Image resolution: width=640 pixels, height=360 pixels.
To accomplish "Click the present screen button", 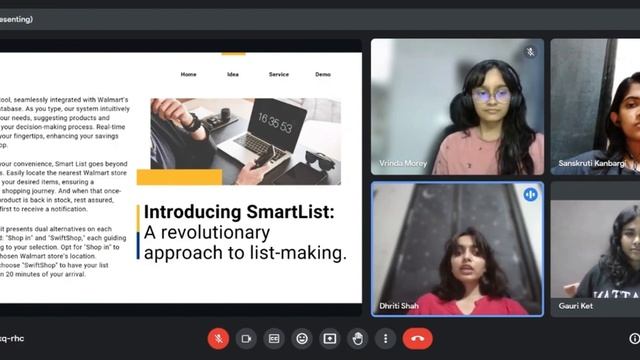I will coord(330,338).
